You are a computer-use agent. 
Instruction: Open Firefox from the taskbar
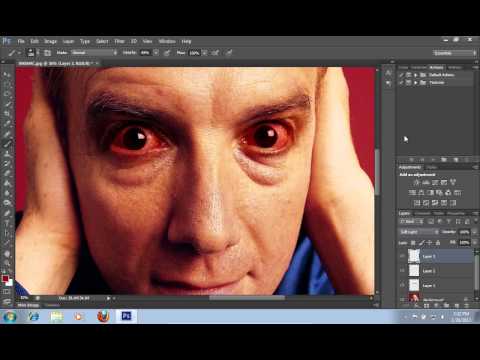pos(103,316)
